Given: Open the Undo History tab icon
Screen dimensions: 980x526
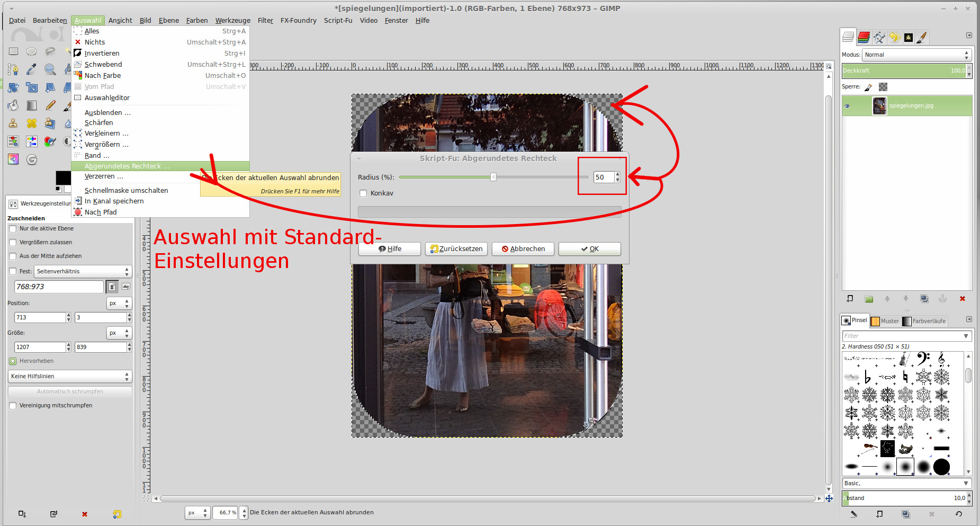Looking at the screenshot, I should pos(894,37).
